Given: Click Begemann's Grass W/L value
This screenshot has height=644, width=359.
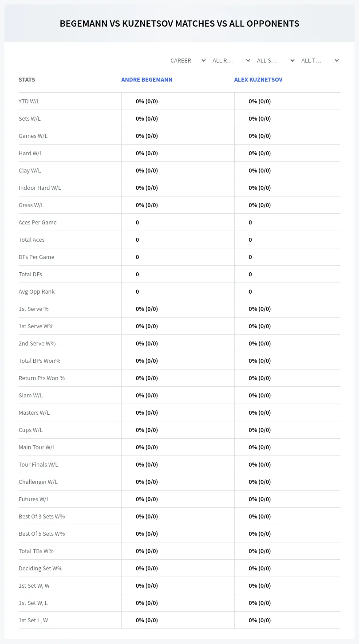Looking at the screenshot, I should tap(147, 205).
